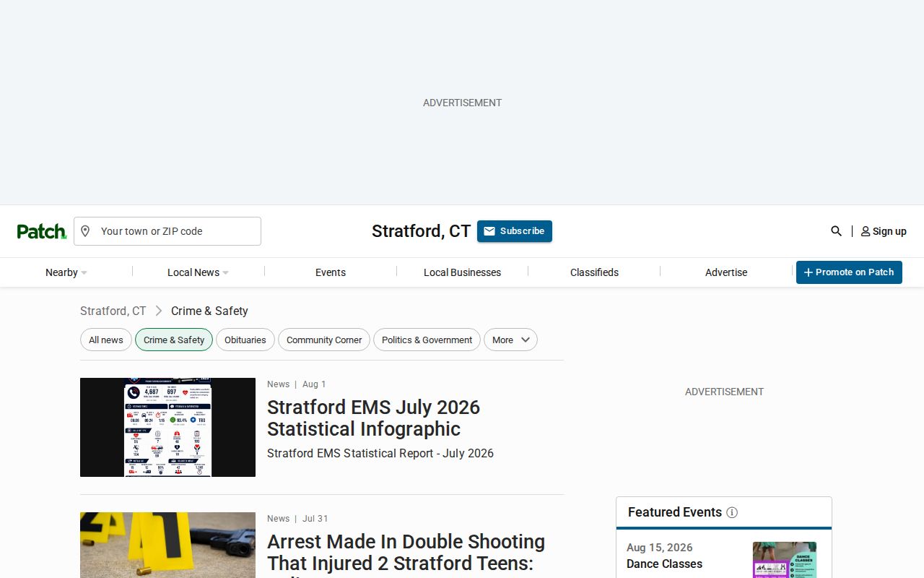
Task: Click Crime & Safety breadcrumb text
Action: click(209, 311)
